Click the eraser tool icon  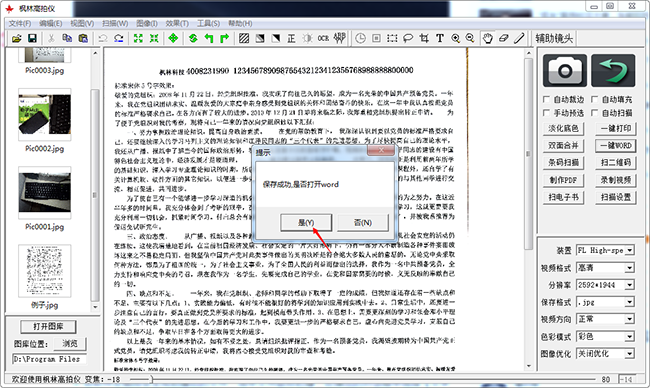coord(503,39)
